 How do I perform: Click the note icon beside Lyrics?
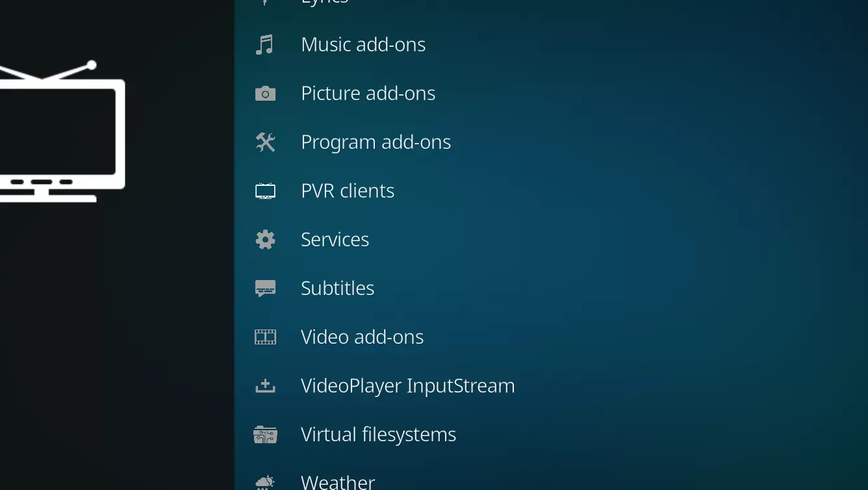coord(265,3)
